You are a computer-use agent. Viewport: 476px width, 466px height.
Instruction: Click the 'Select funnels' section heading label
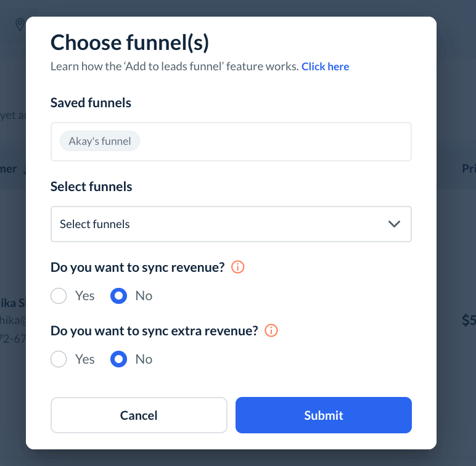(91, 187)
